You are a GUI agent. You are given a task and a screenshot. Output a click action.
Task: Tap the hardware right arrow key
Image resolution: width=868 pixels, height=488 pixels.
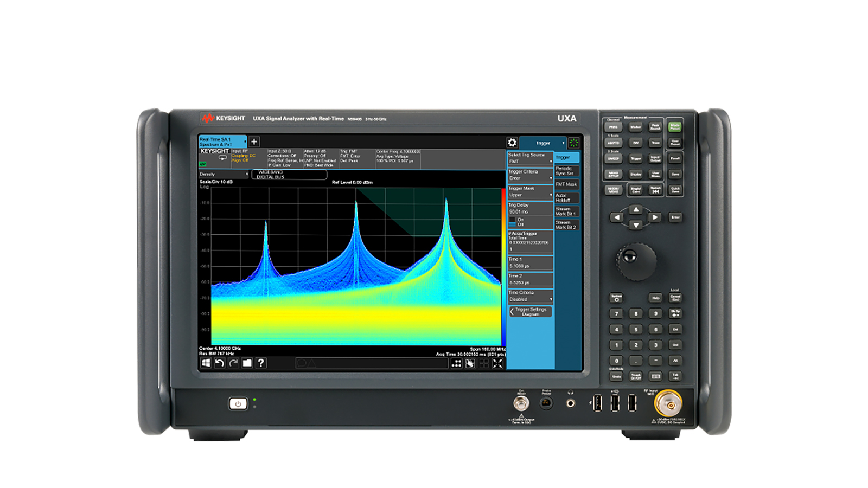(x=655, y=217)
